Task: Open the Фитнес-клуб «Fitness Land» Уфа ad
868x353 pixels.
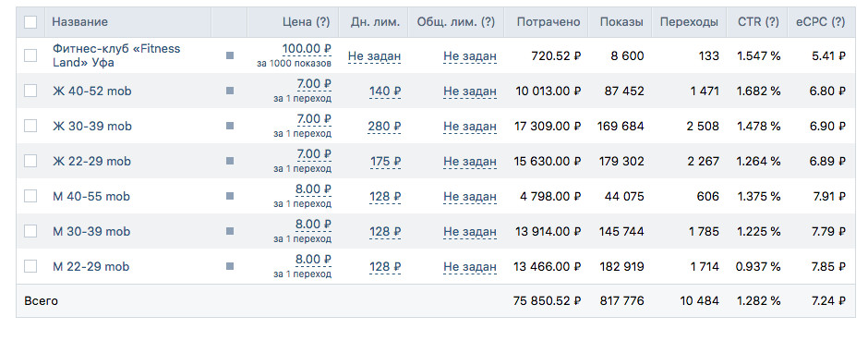Action: point(116,55)
